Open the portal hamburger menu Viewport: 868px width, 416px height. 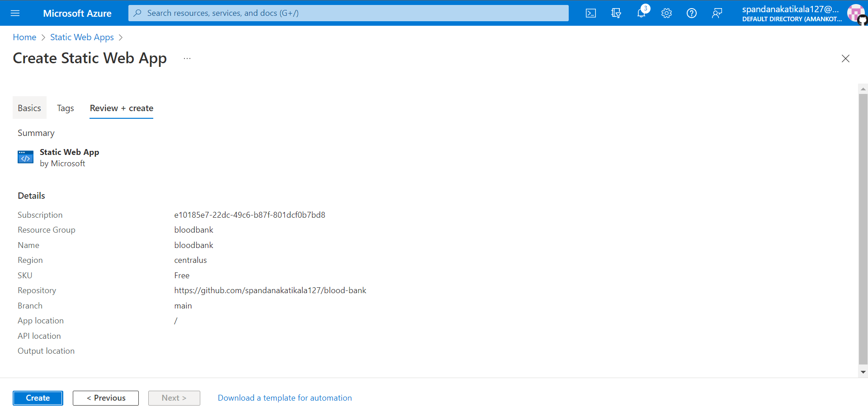15,13
